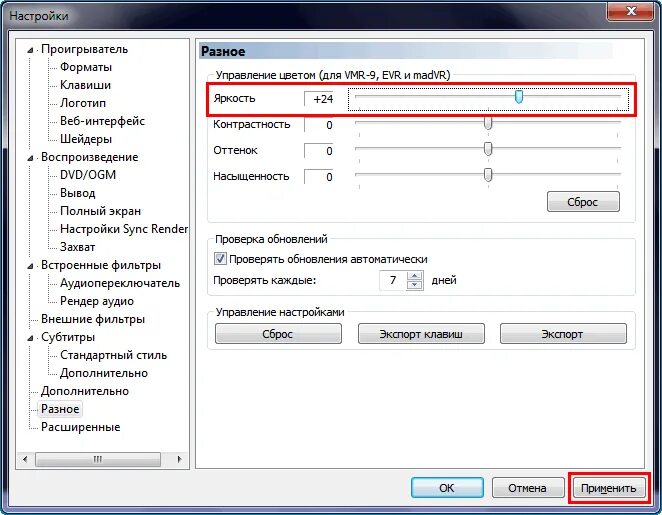This screenshot has height=515, width=662.
Task: Focus the update interval days field
Action: 393,280
